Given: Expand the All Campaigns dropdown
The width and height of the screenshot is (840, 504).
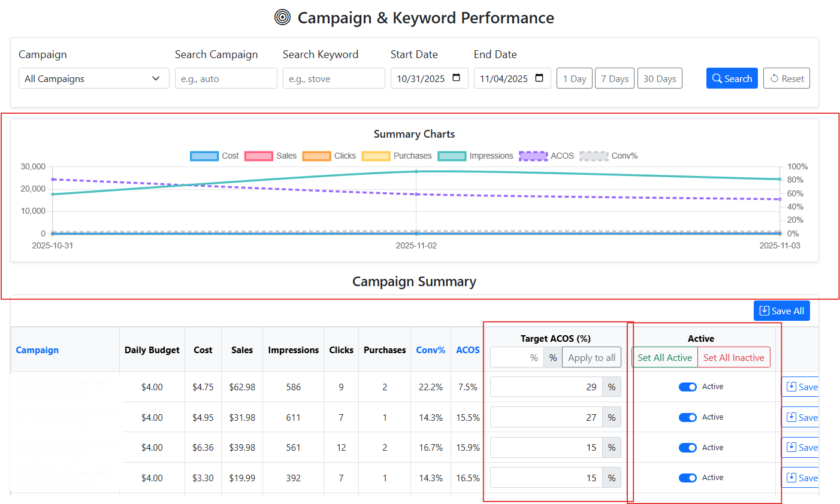Looking at the screenshot, I should pyautogui.click(x=93, y=78).
